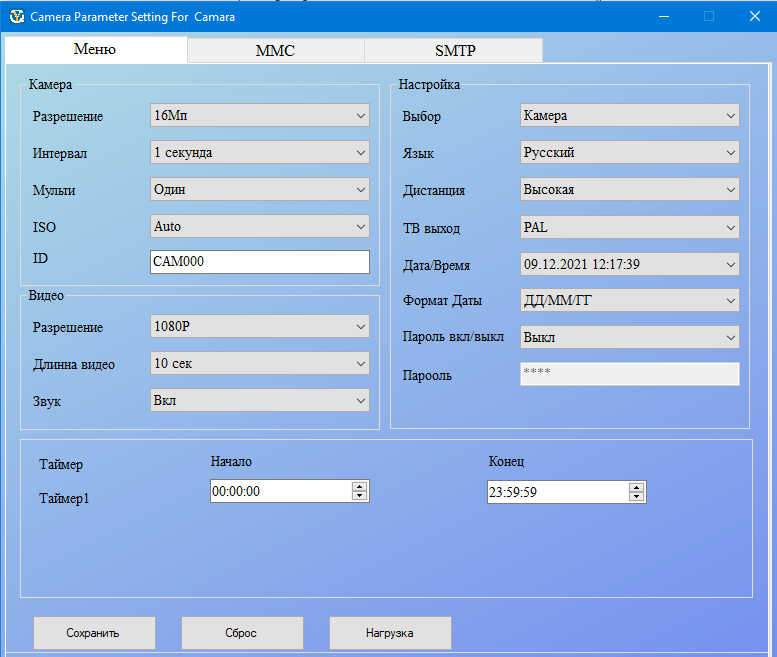Open the video resolution 1080P dropdown

pos(259,326)
